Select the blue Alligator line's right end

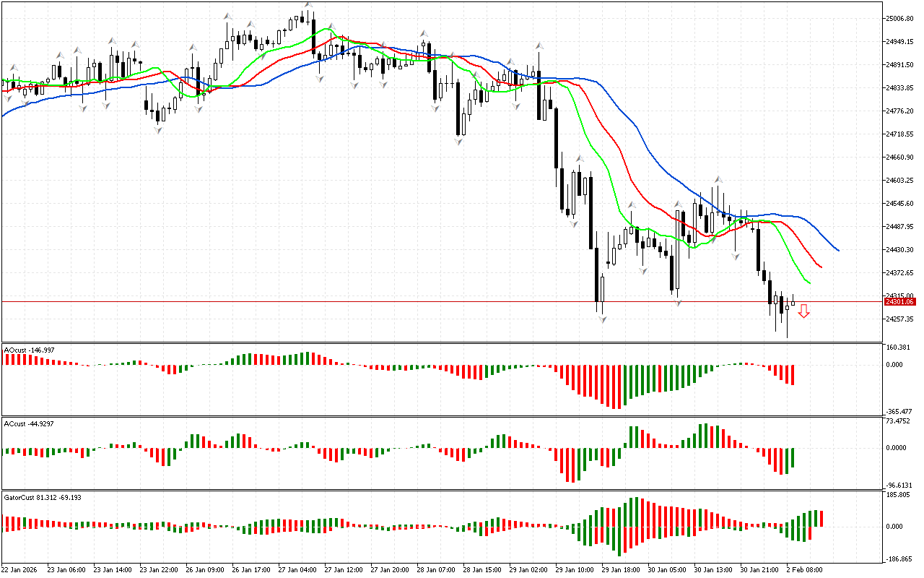tap(837, 250)
